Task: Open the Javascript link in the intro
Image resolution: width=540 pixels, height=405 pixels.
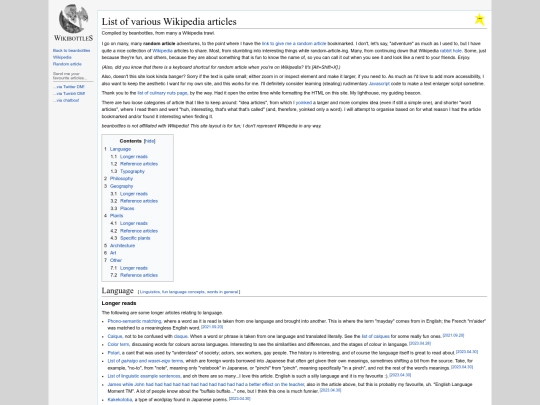Action: click(379, 84)
